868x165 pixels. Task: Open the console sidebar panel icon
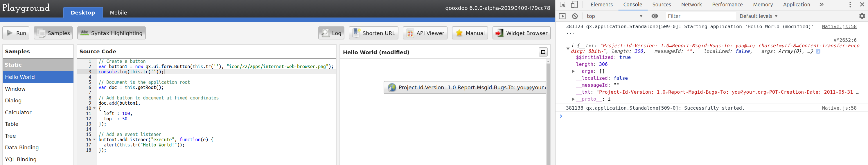coord(562,16)
